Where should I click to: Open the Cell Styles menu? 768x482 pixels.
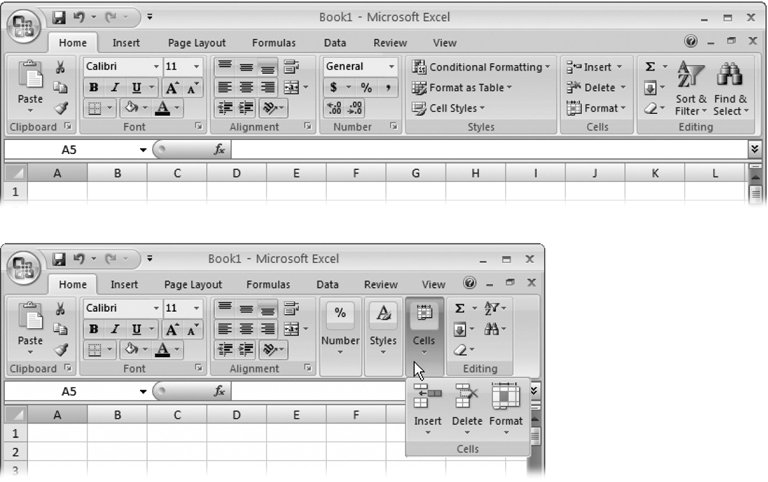click(x=449, y=108)
